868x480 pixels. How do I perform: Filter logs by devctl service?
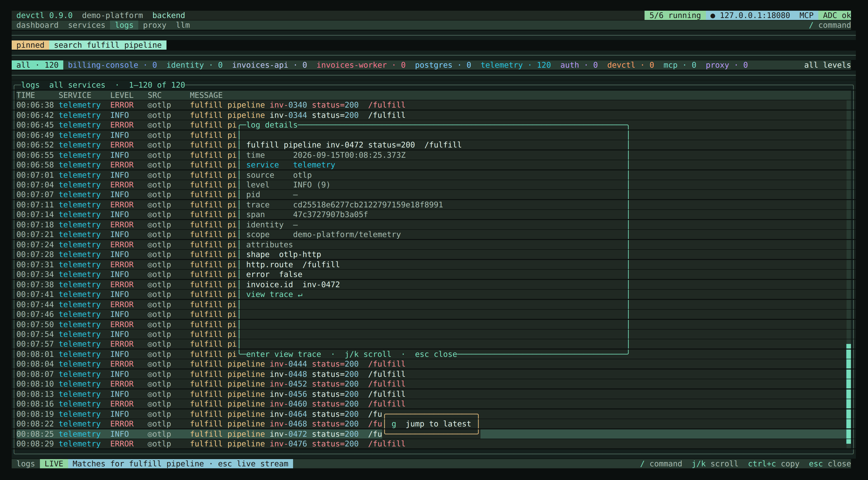click(x=630, y=65)
